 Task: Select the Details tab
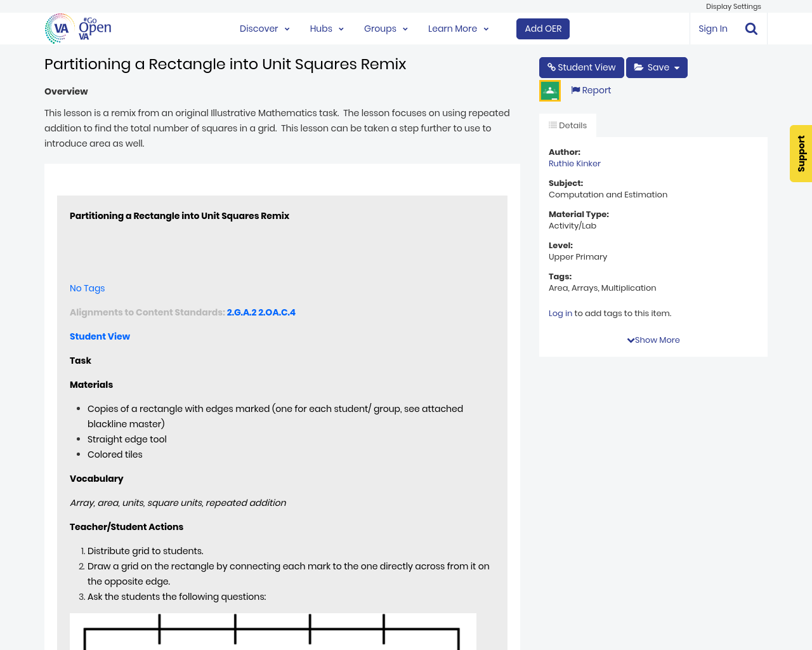pos(568,125)
